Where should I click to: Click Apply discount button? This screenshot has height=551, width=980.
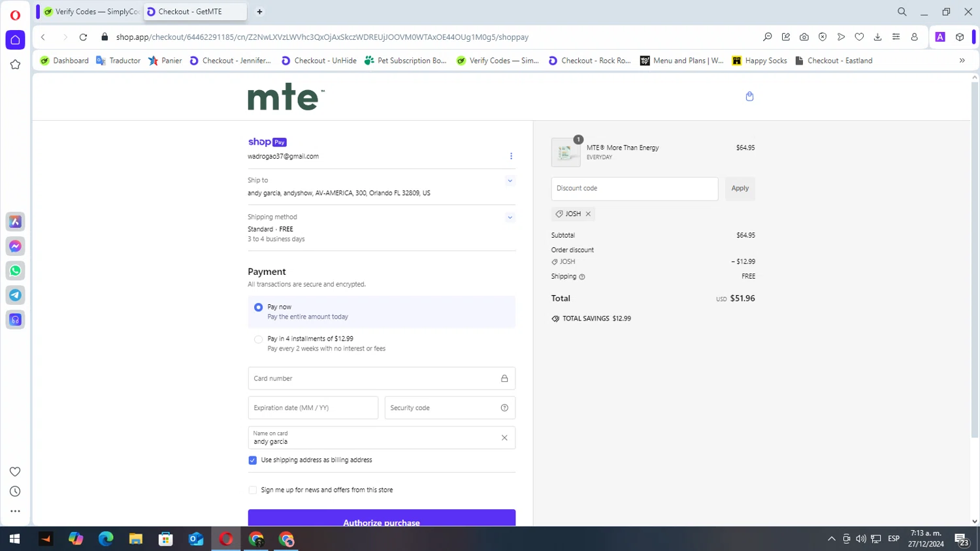[740, 189]
